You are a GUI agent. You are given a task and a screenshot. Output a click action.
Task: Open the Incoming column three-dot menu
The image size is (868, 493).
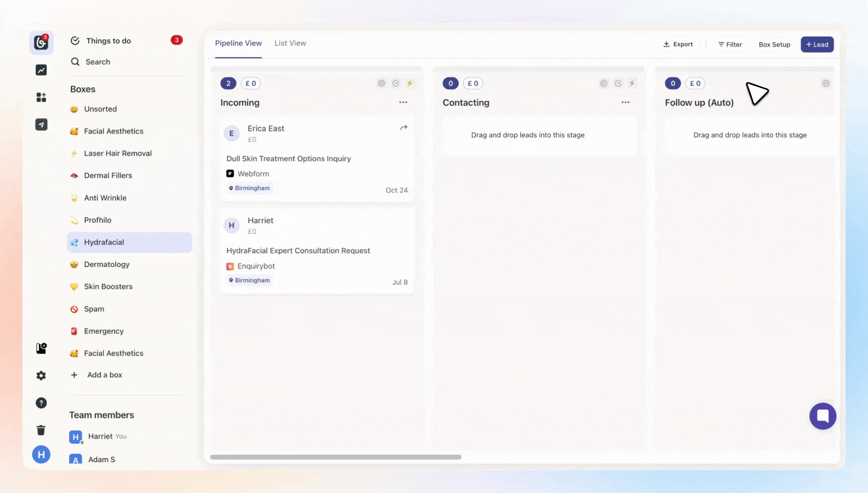pyautogui.click(x=403, y=102)
